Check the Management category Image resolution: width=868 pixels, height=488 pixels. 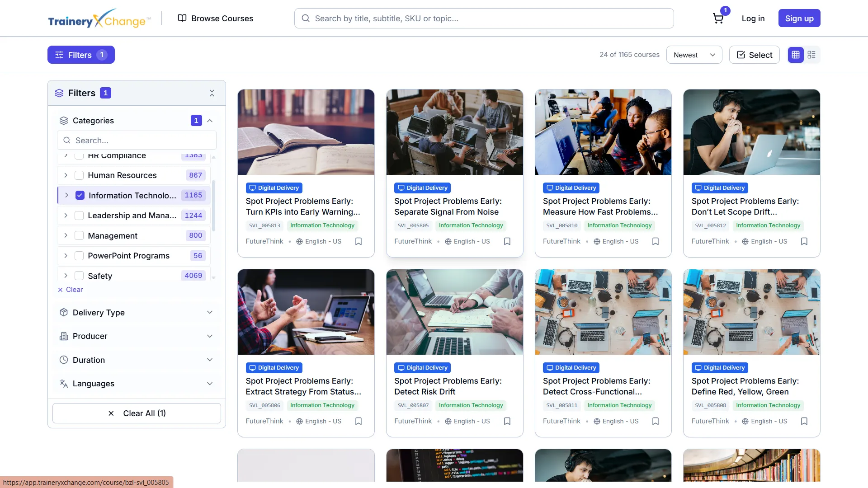pos(79,235)
